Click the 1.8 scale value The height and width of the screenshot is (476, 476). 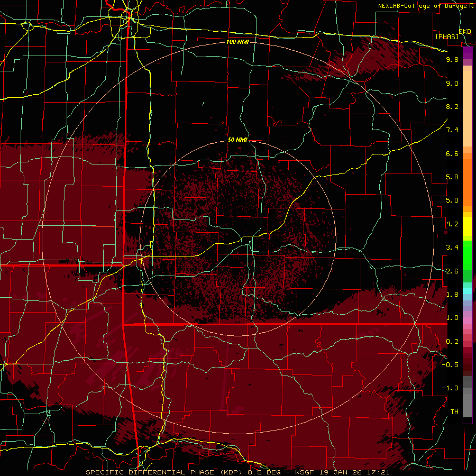[x=452, y=295]
